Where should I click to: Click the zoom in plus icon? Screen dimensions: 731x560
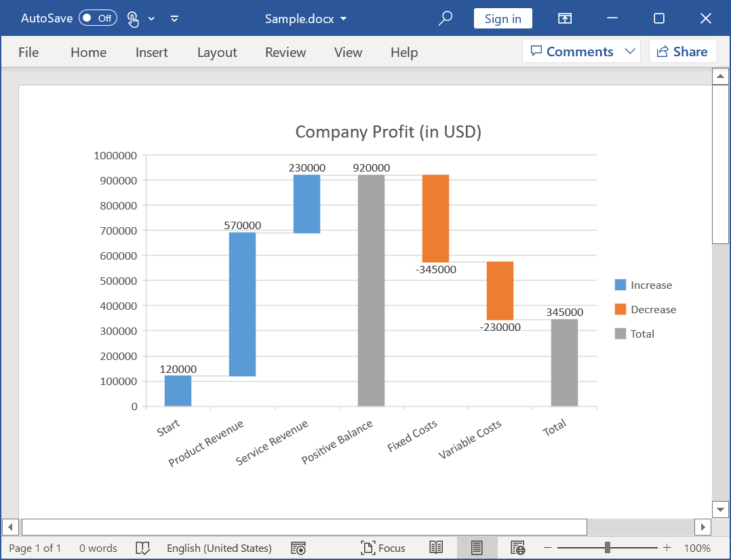click(667, 548)
